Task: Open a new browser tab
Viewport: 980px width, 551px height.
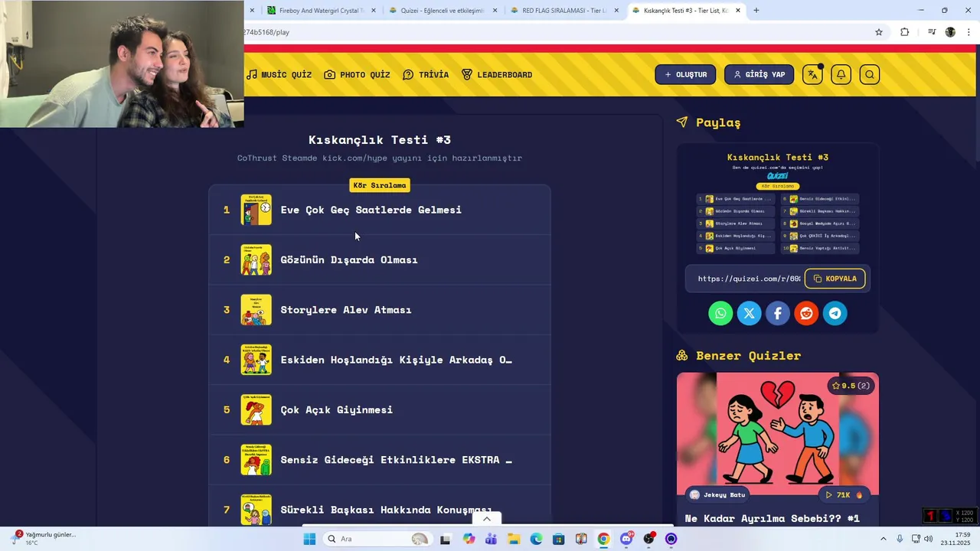Action: click(x=756, y=11)
